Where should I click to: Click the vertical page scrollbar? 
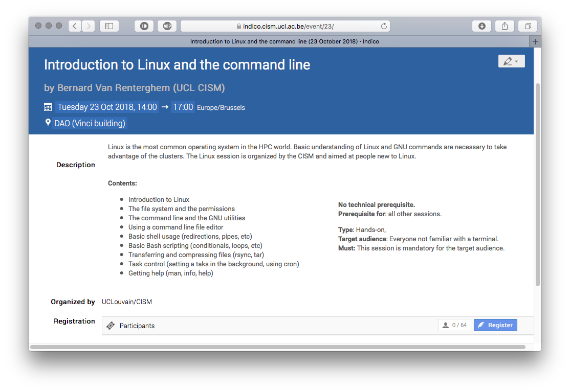click(x=537, y=184)
